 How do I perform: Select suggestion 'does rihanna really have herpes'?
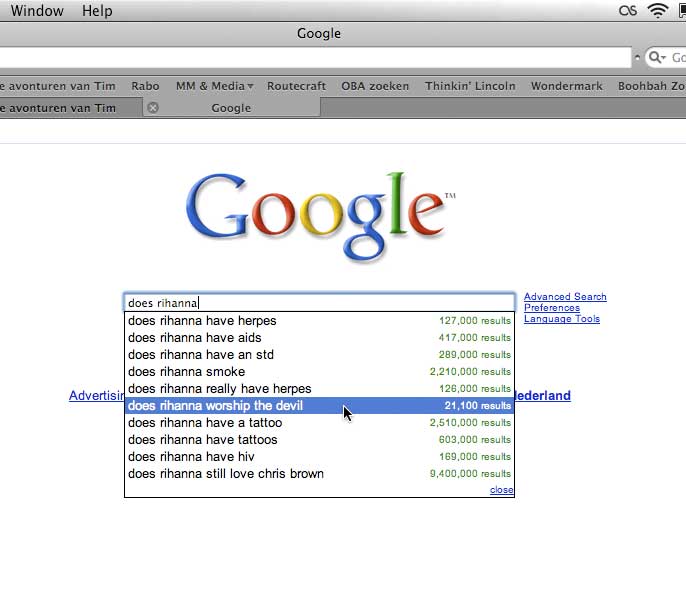click(x=319, y=389)
